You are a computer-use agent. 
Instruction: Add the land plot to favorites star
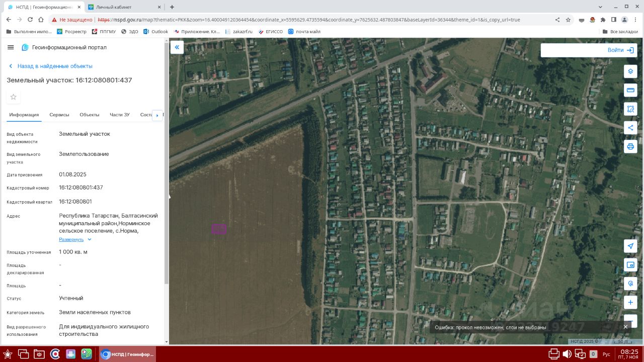point(14,97)
